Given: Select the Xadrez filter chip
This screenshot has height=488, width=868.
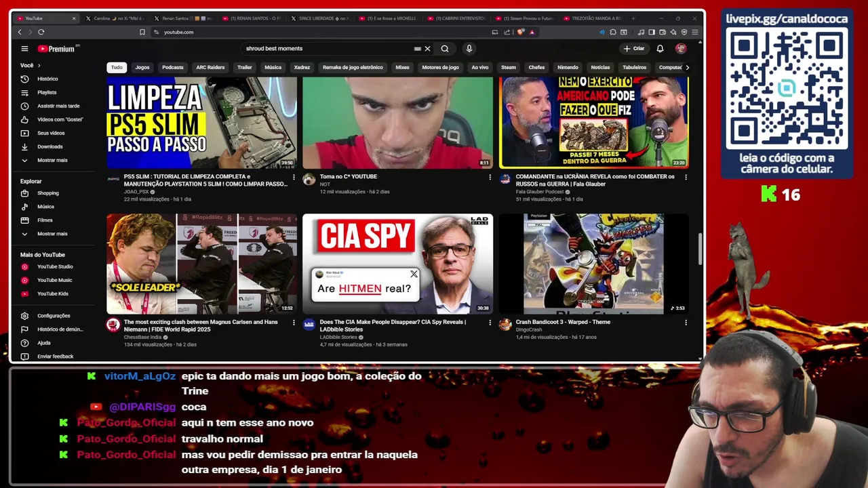Looking at the screenshot, I should click(302, 68).
